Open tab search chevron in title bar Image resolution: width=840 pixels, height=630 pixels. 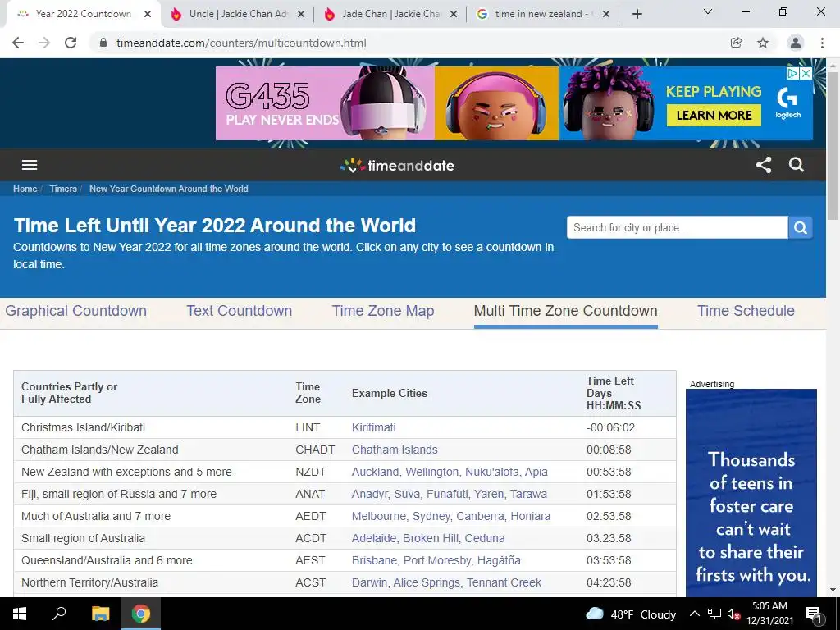coord(708,11)
